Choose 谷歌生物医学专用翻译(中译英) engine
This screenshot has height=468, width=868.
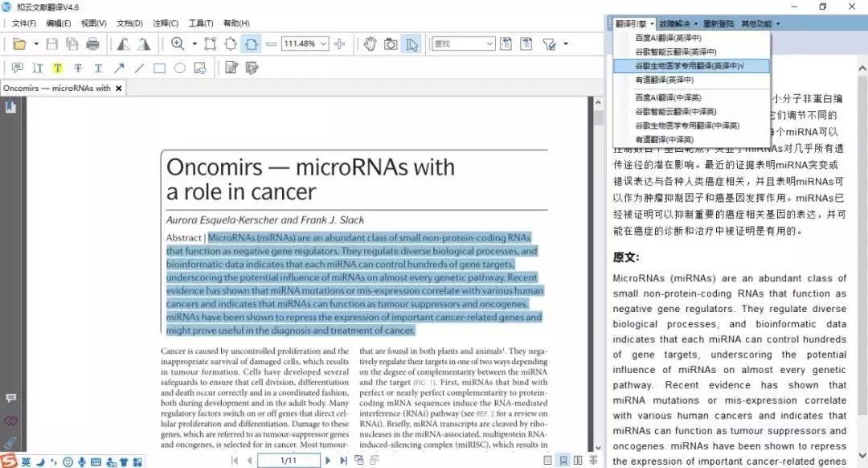(692, 125)
